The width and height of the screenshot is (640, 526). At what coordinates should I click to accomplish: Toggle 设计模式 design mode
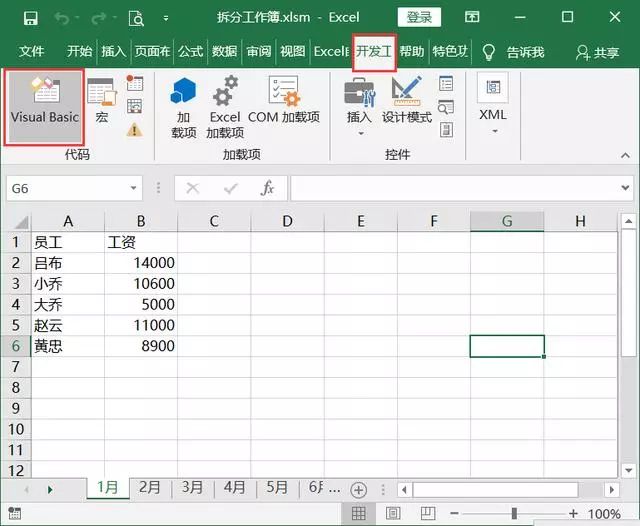(407, 100)
